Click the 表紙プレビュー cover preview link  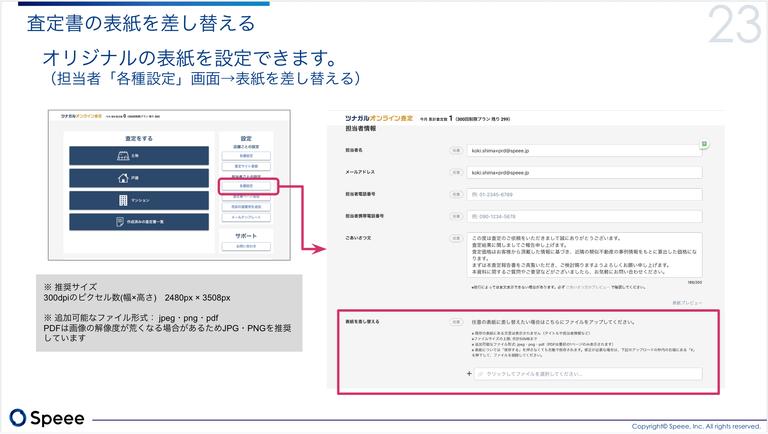coord(686,302)
